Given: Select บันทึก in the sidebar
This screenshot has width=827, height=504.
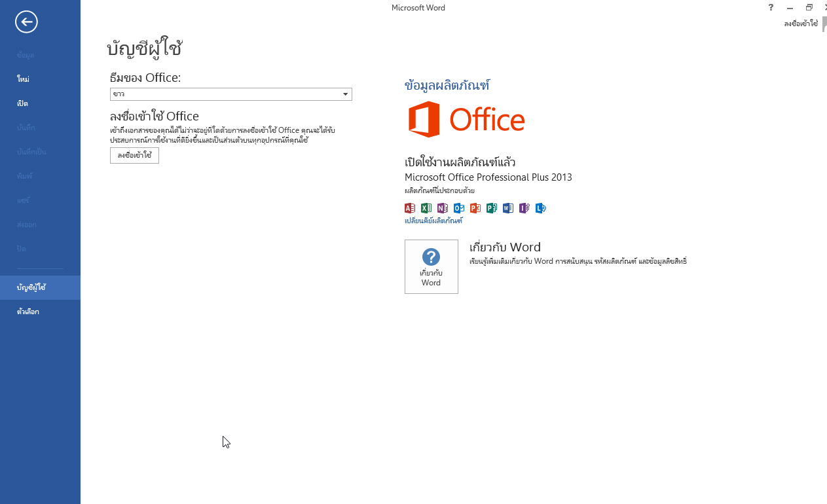Looking at the screenshot, I should 40,128.
